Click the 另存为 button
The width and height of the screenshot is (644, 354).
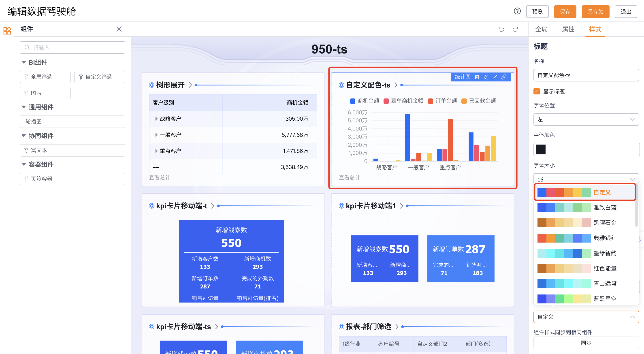pyautogui.click(x=595, y=11)
